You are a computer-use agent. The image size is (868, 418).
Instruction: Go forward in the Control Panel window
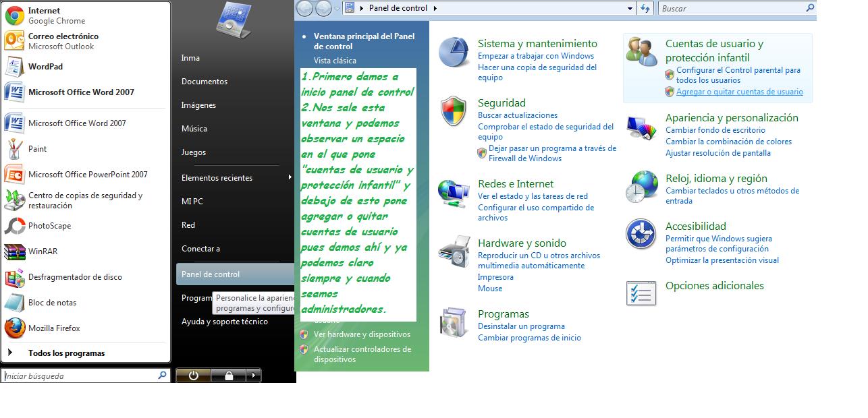[323, 8]
